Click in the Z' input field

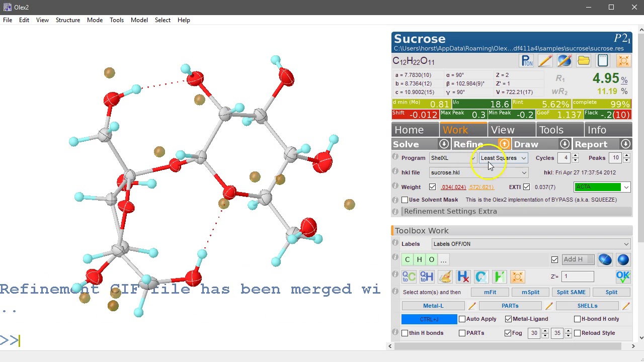tap(578, 277)
